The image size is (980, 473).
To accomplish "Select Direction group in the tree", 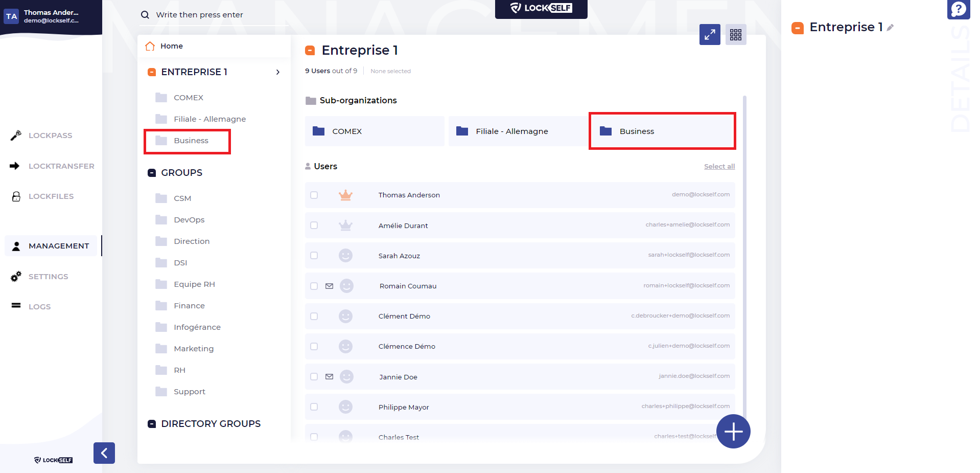I will coord(192,241).
